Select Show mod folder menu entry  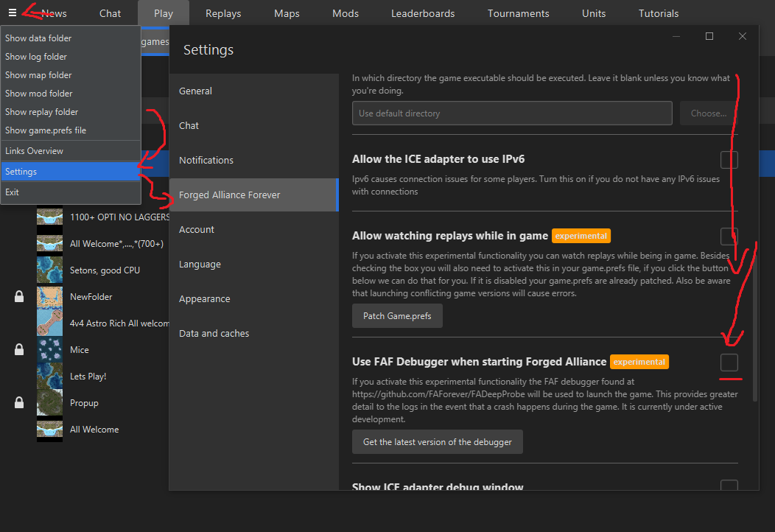coord(71,94)
